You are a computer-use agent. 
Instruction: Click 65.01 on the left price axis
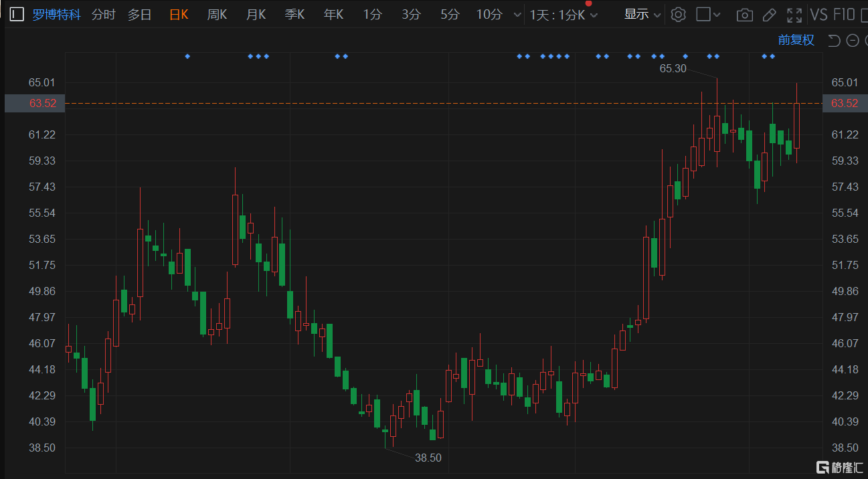[42, 82]
